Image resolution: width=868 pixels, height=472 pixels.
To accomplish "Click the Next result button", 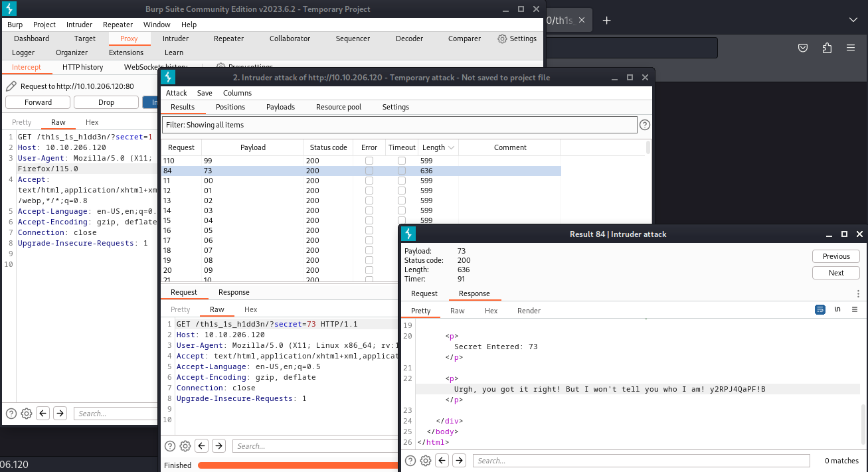I will point(836,273).
